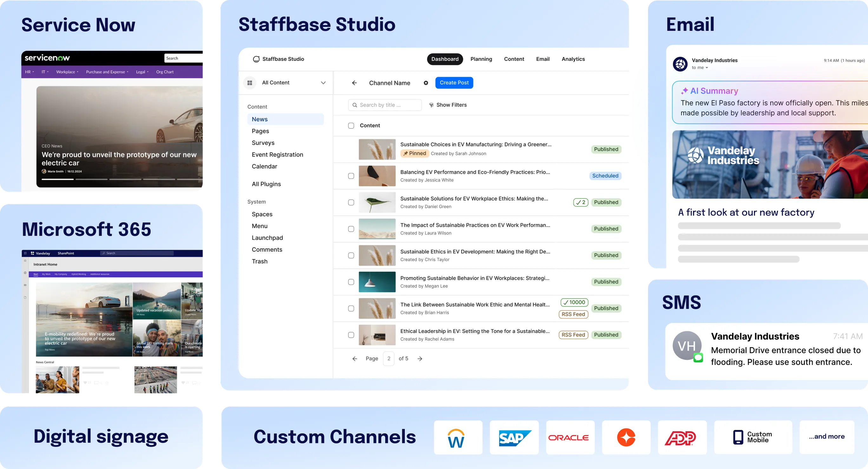Open Purchase and Expense menu in ServiceNow
This screenshot has width=868, height=469.
coord(107,72)
